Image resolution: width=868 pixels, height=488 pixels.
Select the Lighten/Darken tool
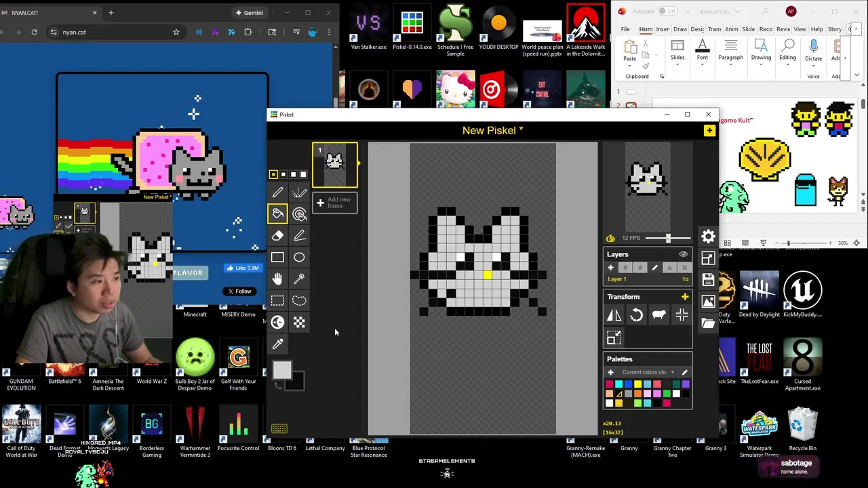(277, 323)
